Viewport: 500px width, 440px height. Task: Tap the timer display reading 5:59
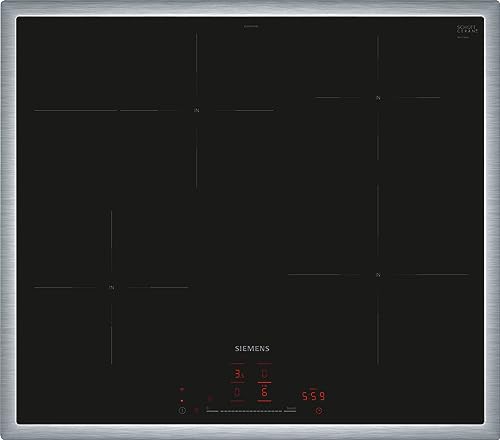pyautogui.click(x=313, y=396)
